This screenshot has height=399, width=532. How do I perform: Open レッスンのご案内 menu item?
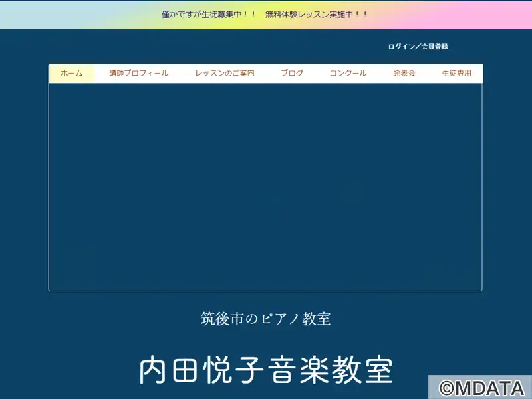click(225, 73)
